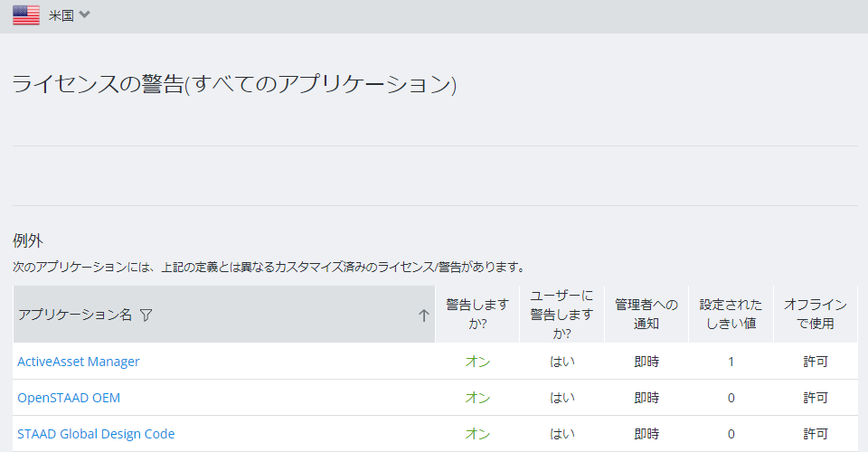Click the アプリケーション名 header text
Viewport: 868px width, 452px height.
click(x=75, y=315)
